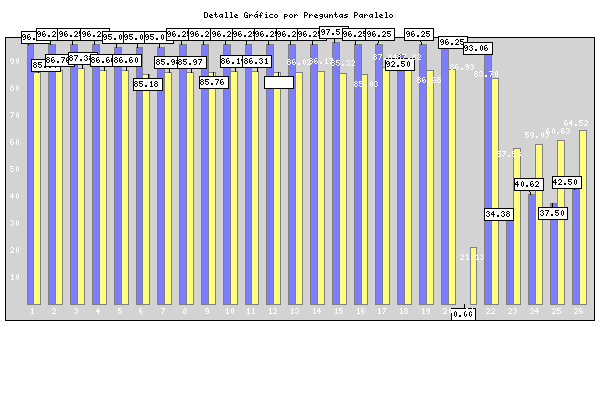Select the x-axis label 13
This screenshot has height=400, width=600.
click(x=295, y=311)
